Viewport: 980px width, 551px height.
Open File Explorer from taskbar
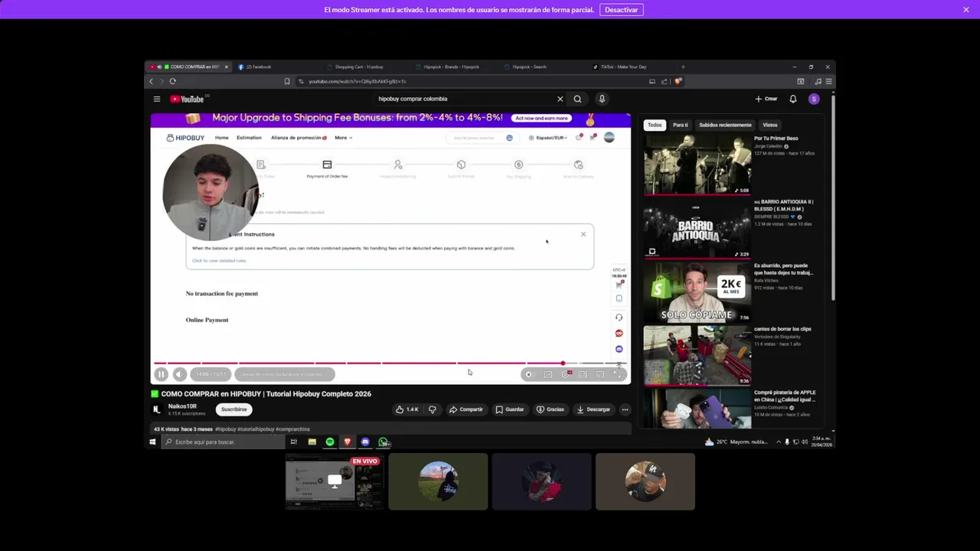pos(312,442)
